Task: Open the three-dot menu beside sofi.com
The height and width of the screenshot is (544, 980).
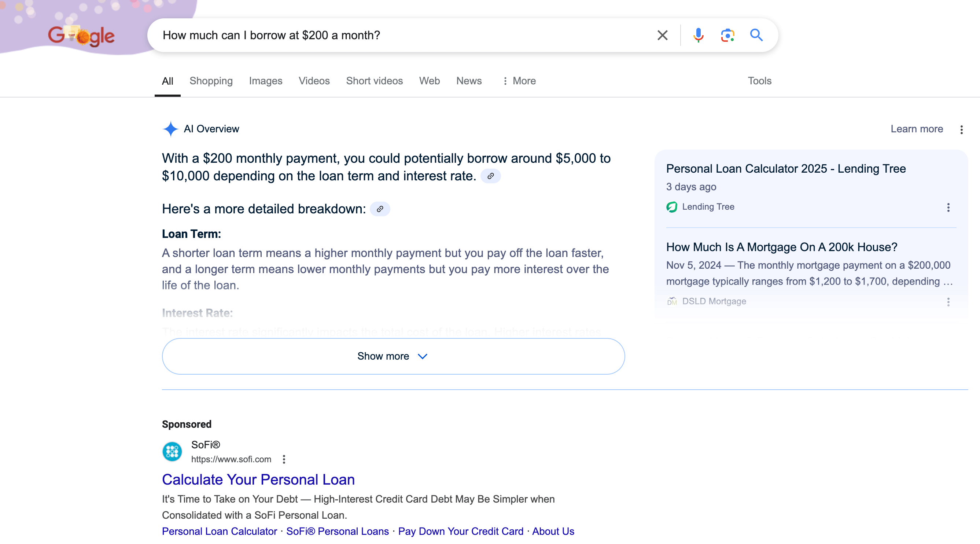Action: [284, 459]
